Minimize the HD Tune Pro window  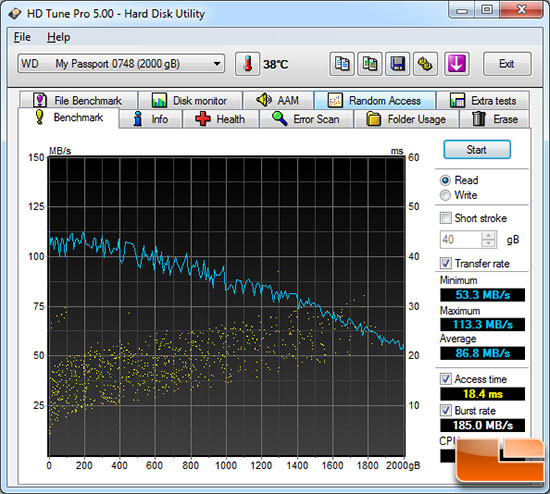462,10
